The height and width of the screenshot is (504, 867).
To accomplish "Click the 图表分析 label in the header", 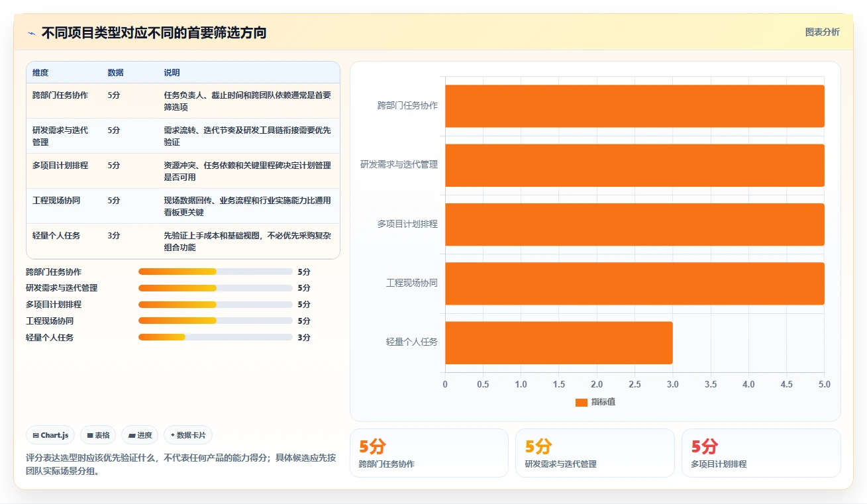I will coord(822,32).
